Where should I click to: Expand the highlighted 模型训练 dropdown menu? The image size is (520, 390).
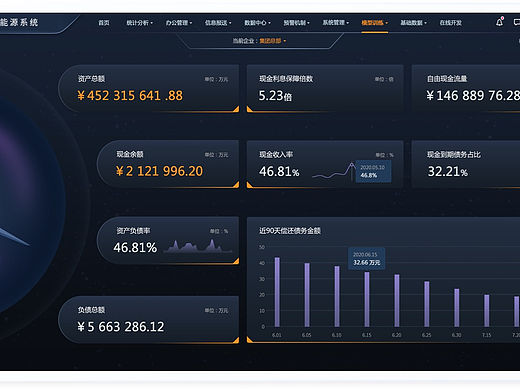coord(375,23)
